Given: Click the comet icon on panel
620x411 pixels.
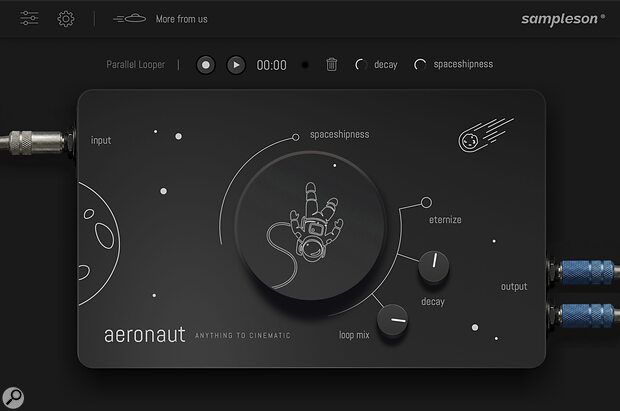Looking at the screenshot, I should tap(486, 135).
